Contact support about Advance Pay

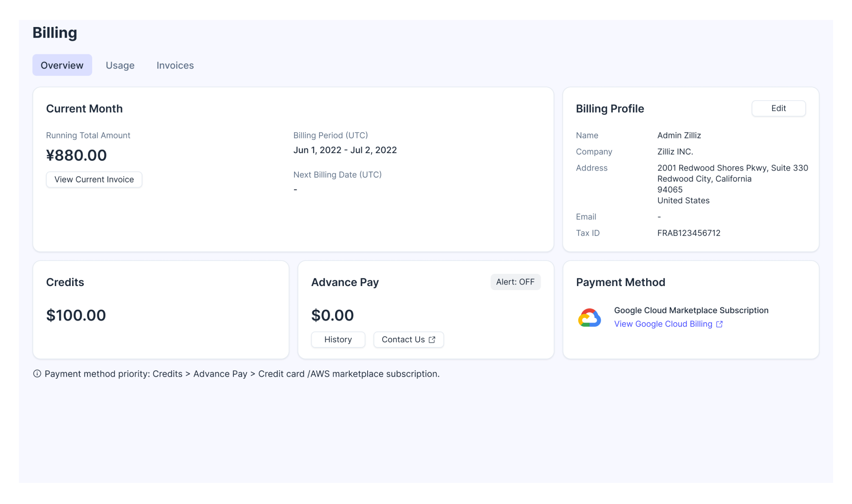click(408, 339)
